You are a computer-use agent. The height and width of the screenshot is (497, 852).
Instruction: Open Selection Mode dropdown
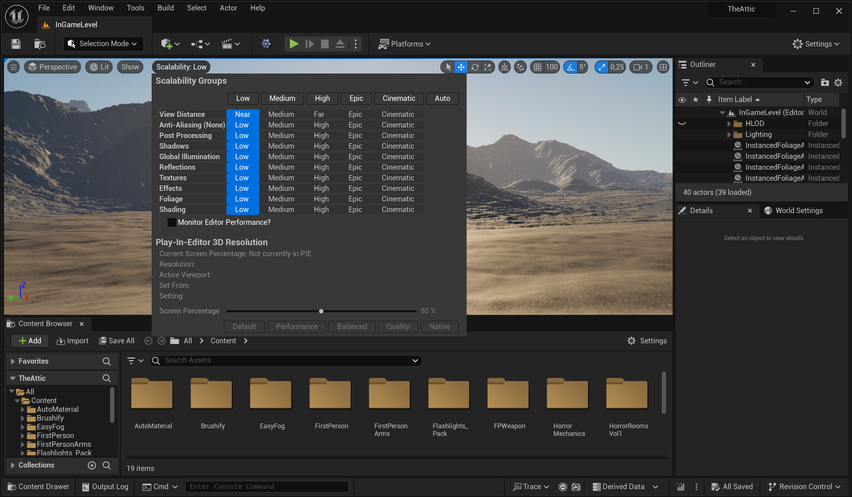(103, 44)
